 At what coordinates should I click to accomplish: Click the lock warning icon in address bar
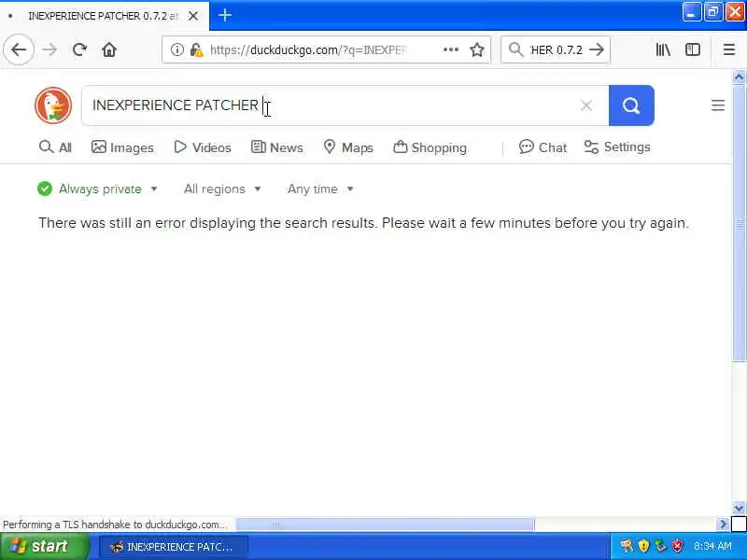tap(196, 49)
